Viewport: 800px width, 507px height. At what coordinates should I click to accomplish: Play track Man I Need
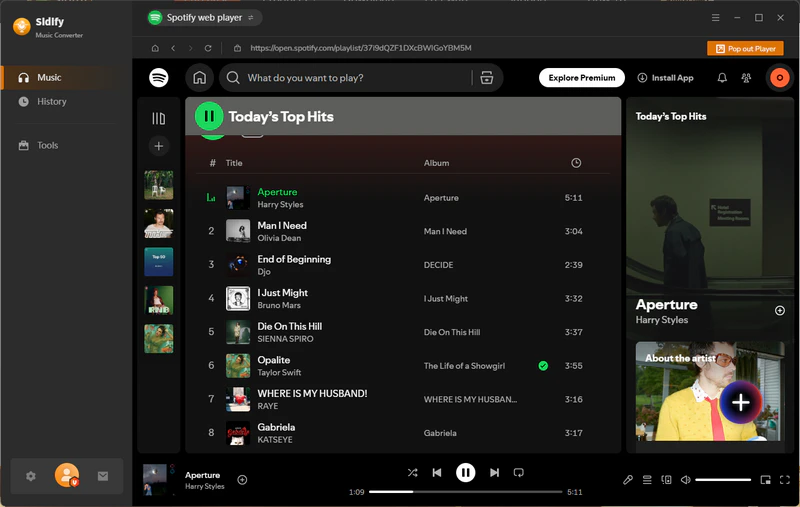point(403,231)
